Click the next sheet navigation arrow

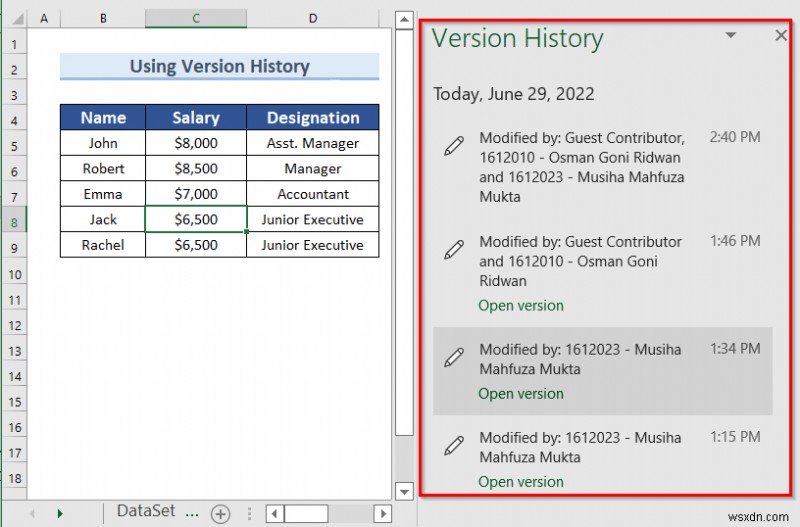click(x=60, y=514)
